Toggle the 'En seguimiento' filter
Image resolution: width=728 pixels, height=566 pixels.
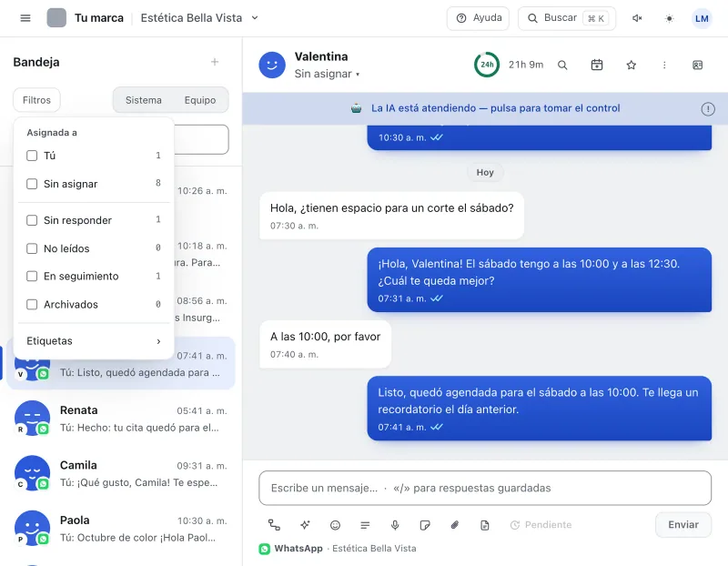[32, 277]
